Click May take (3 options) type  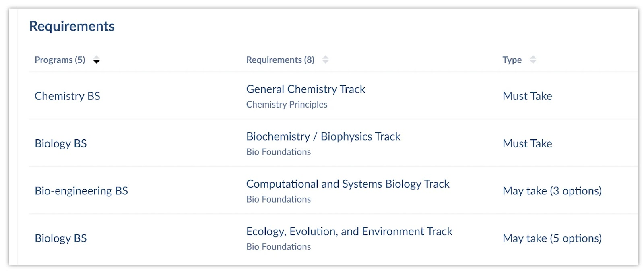pyautogui.click(x=552, y=191)
